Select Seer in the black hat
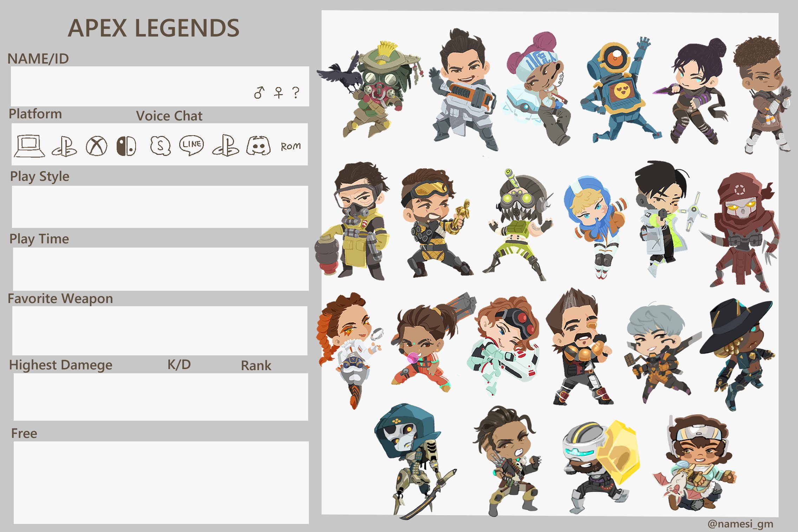The width and height of the screenshot is (798, 532). click(x=736, y=355)
